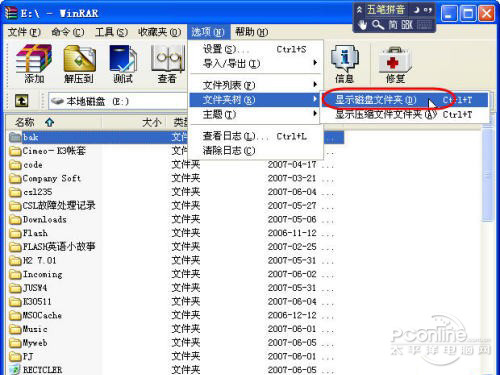This screenshot has height=375, width=500.
Task: Click the 选项(N) menu
Action: [208, 32]
